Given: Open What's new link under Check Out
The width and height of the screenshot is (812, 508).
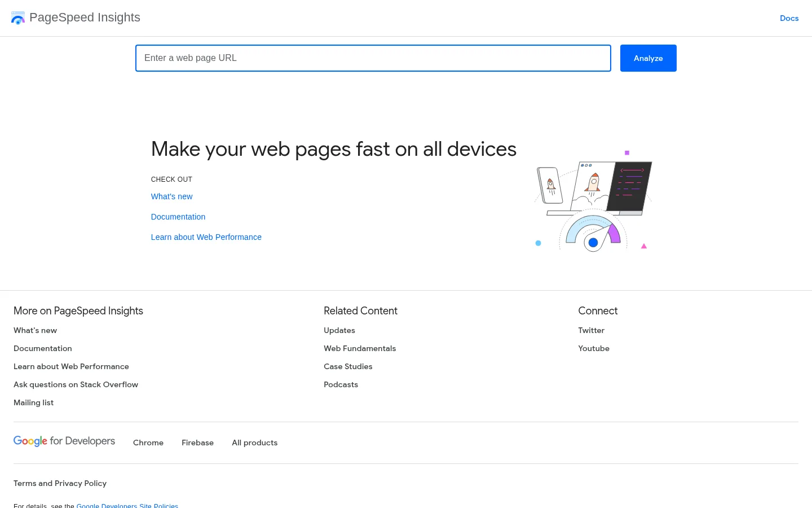Looking at the screenshot, I should click(171, 196).
